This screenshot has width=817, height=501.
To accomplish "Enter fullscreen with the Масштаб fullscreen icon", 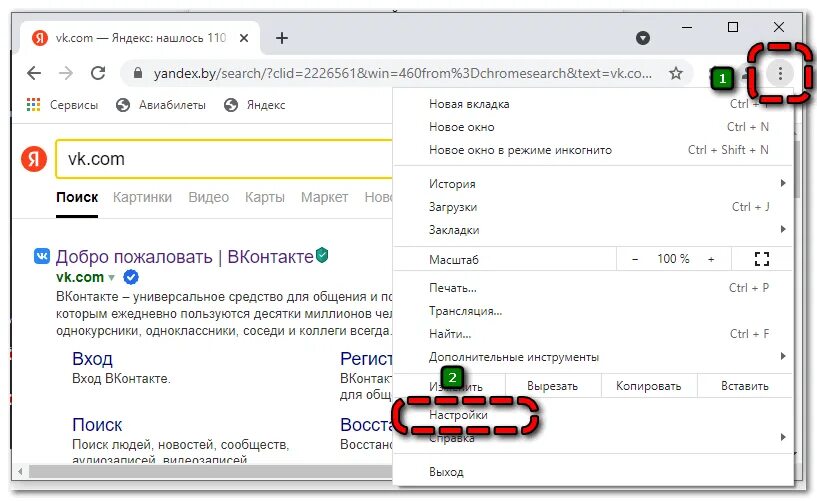I will click(762, 259).
